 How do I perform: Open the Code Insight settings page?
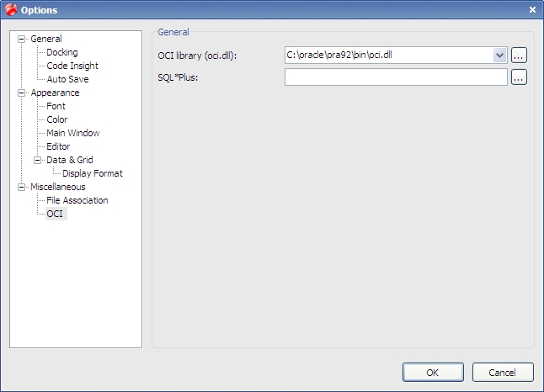[72, 66]
